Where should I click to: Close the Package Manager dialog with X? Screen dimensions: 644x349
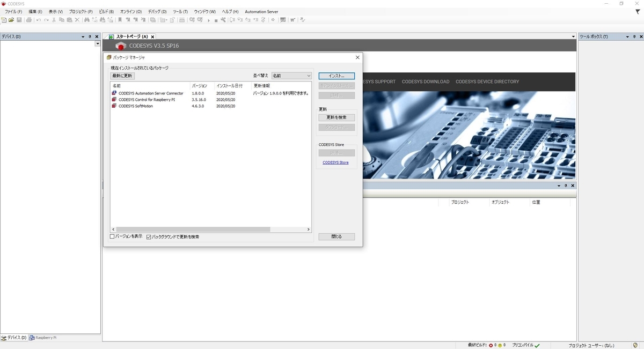357,57
